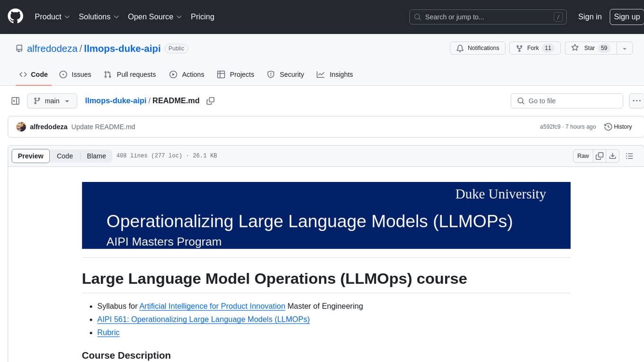Open the Raw file view
This screenshot has width=644, height=362.
tap(583, 156)
